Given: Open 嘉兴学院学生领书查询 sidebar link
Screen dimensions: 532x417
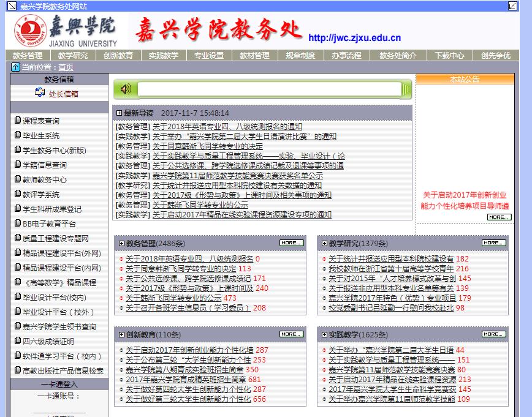Looking at the screenshot, I should click(59, 326).
